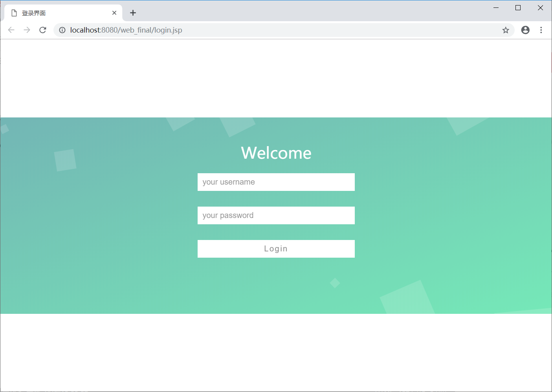Click the placeholder text your password
The image size is (552, 392).
[x=227, y=215]
